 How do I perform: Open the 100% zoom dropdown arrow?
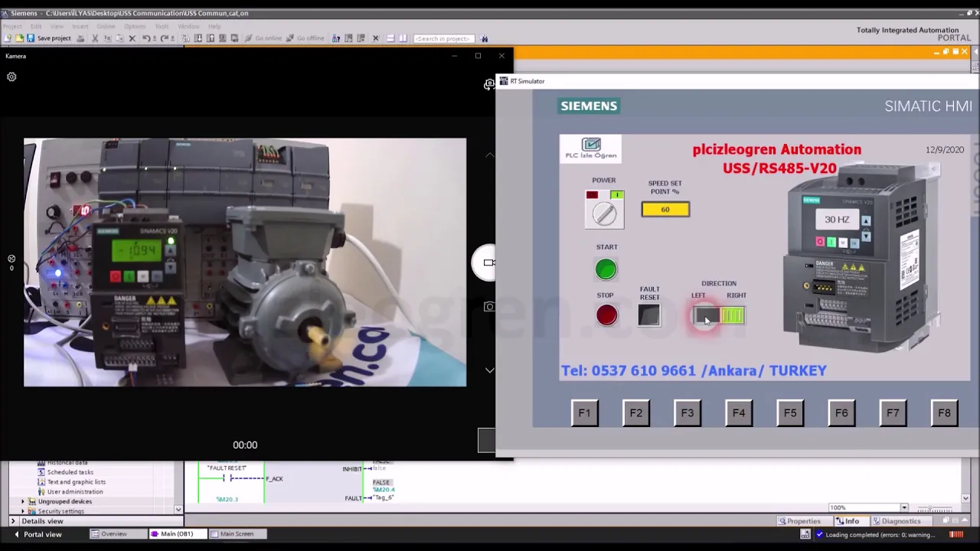[x=904, y=508]
